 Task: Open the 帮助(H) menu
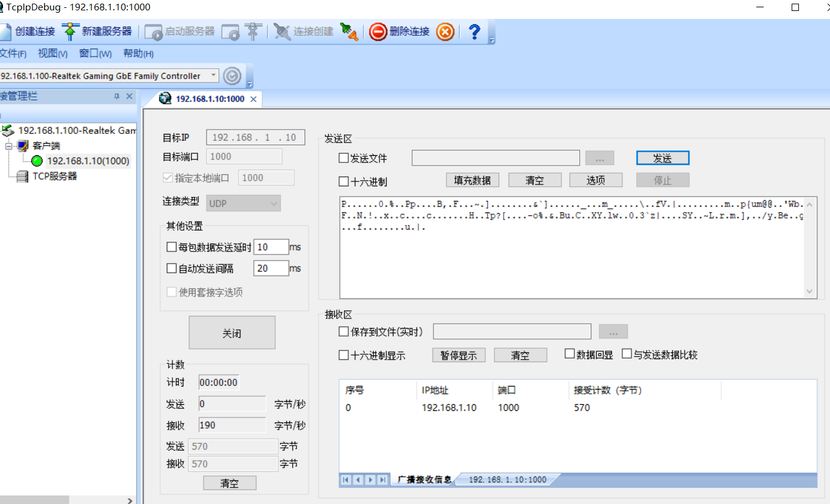[138, 54]
